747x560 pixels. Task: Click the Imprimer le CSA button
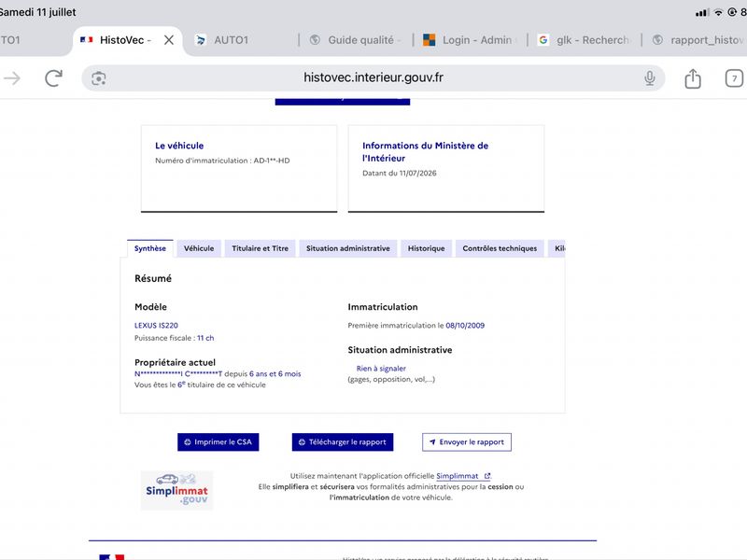pyautogui.click(x=218, y=441)
